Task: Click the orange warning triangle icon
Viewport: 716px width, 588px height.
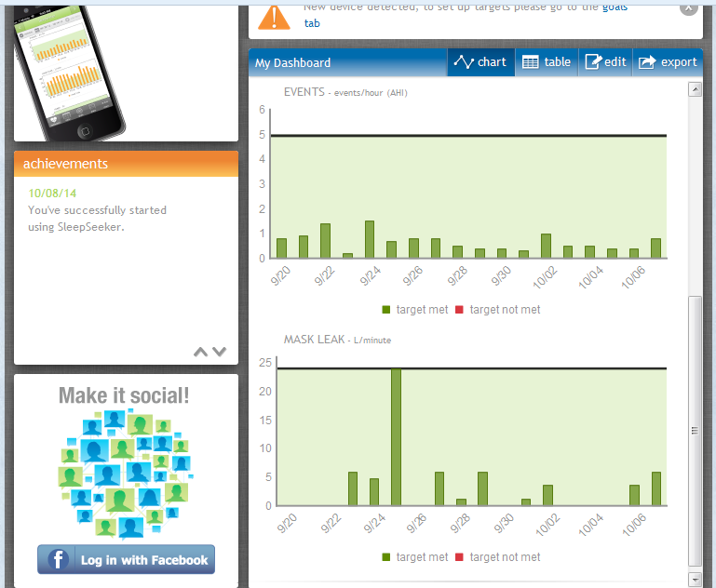Action: pos(274,18)
